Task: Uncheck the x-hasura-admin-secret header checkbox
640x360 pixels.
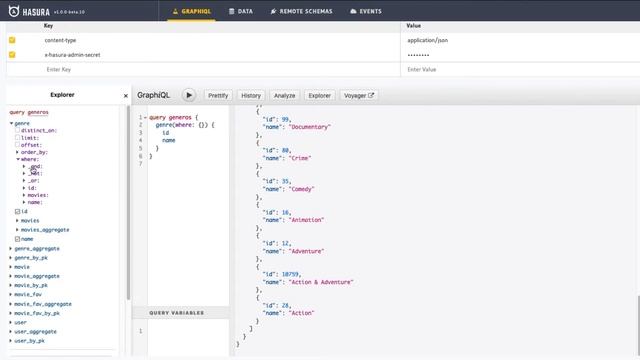Action: coord(12,55)
